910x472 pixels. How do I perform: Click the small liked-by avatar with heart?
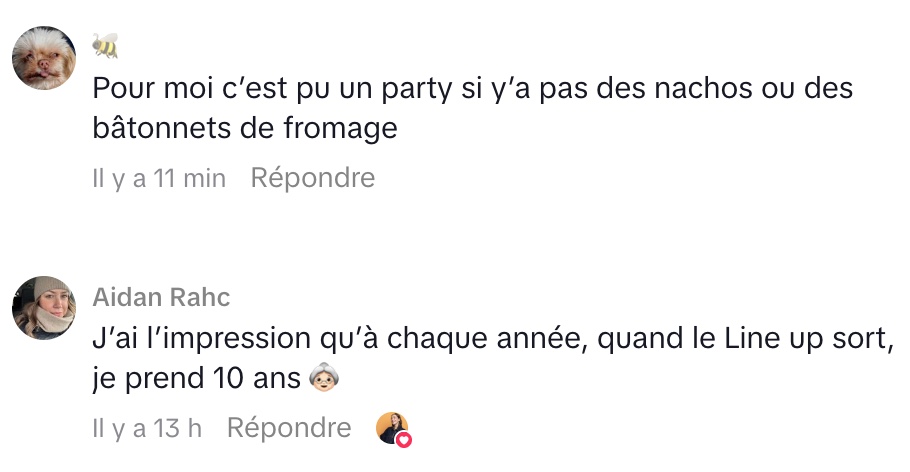point(392,428)
